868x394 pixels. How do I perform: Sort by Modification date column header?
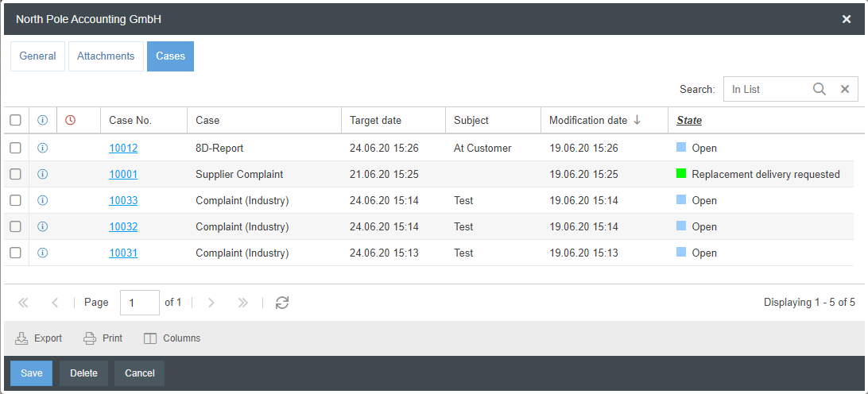(588, 121)
